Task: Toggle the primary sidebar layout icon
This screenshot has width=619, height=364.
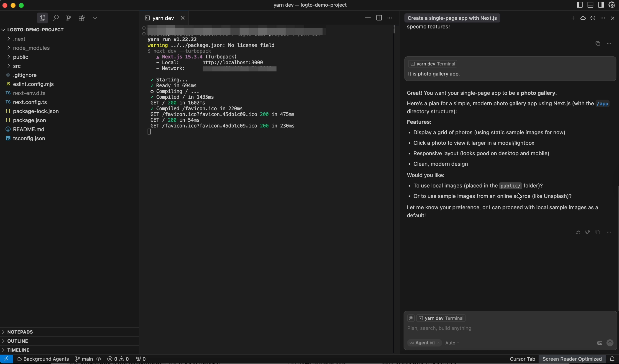Action: coord(580,5)
